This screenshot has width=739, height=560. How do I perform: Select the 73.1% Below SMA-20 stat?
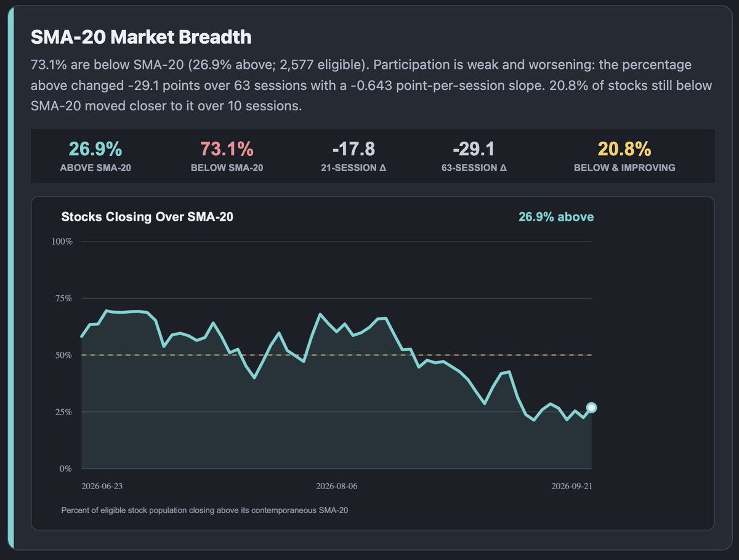[x=226, y=156]
